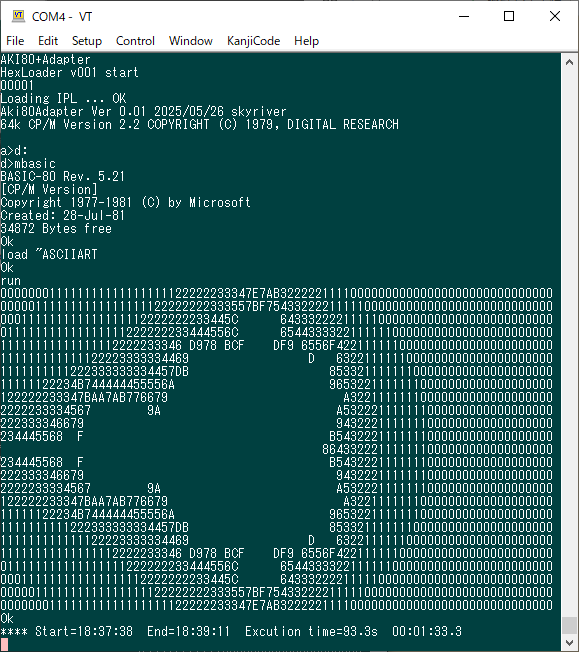Minimize the COM4 terminal window
579x652 pixels.
(464, 16)
